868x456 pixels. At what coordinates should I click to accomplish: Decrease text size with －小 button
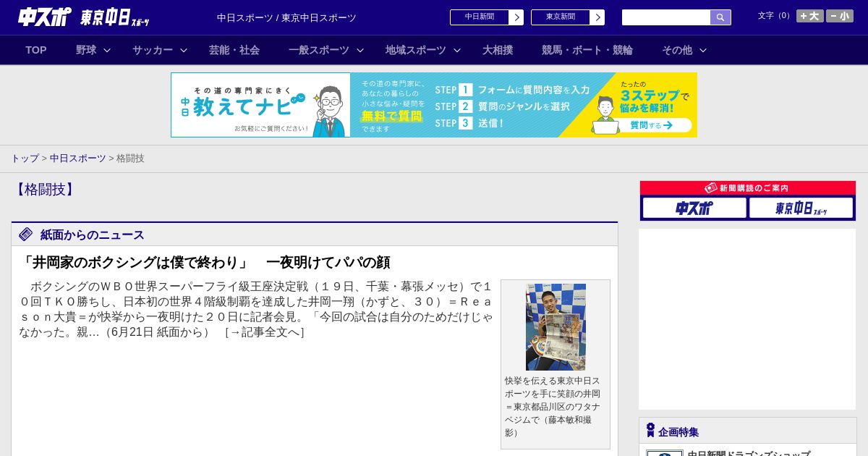point(840,16)
